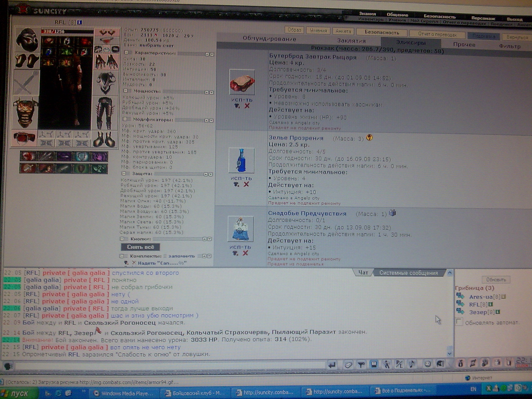The image size is (532, 399).
Task: Open the Заклятия inventory tab
Action: [x=351, y=41]
